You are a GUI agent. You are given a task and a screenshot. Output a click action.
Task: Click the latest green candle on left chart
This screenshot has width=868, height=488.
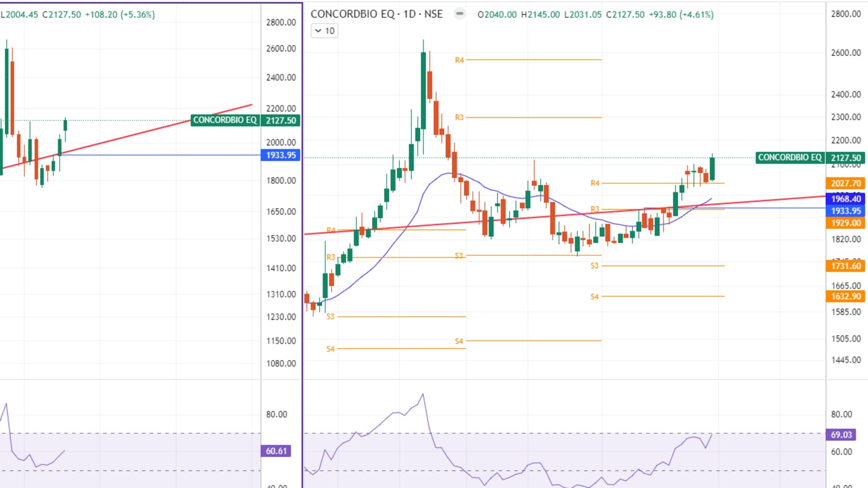coord(66,126)
